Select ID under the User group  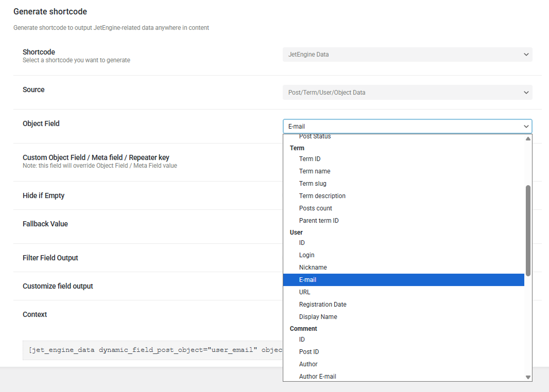(x=404, y=243)
